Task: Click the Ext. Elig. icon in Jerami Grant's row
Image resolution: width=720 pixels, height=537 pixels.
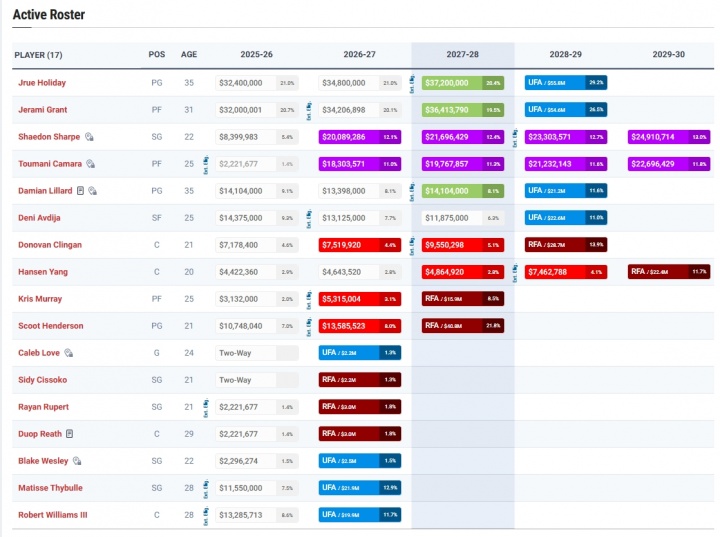Action: (x=310, y=110)
